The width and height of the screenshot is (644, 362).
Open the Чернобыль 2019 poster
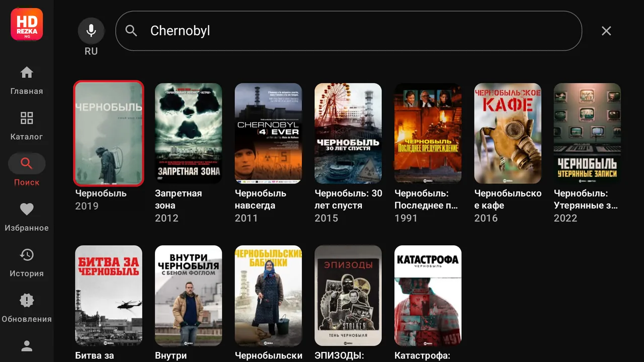109,133
